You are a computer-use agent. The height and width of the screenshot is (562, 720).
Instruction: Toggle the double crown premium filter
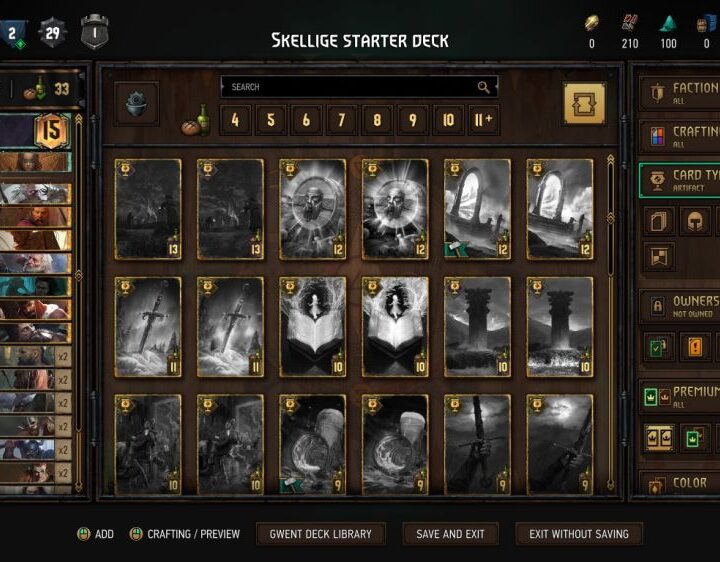click(x=659, y=438)
